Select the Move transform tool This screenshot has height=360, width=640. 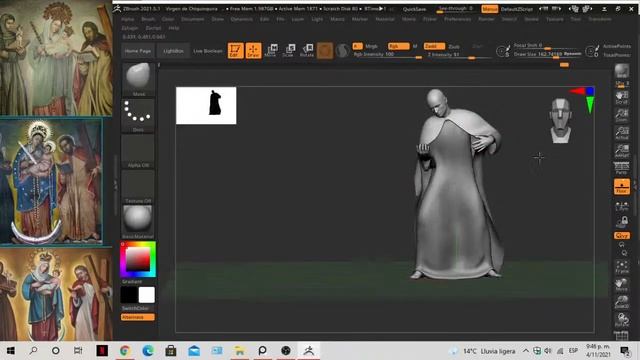click(271, 51)
